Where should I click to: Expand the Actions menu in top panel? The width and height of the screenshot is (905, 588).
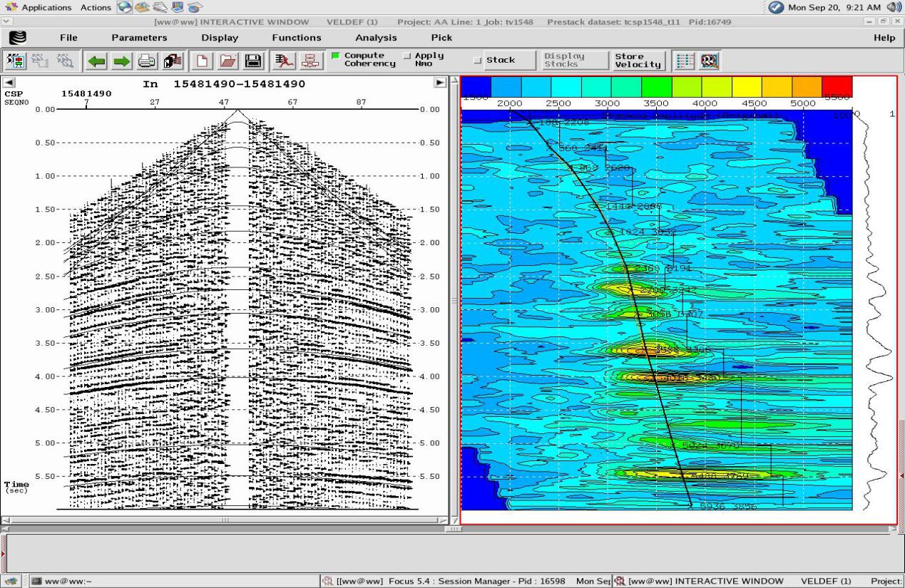pos(95,7)
